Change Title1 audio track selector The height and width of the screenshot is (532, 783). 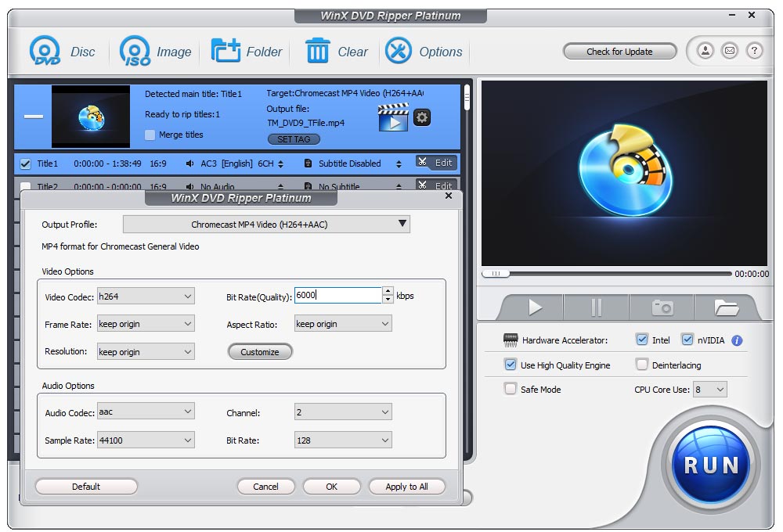[x=280, y=164]
